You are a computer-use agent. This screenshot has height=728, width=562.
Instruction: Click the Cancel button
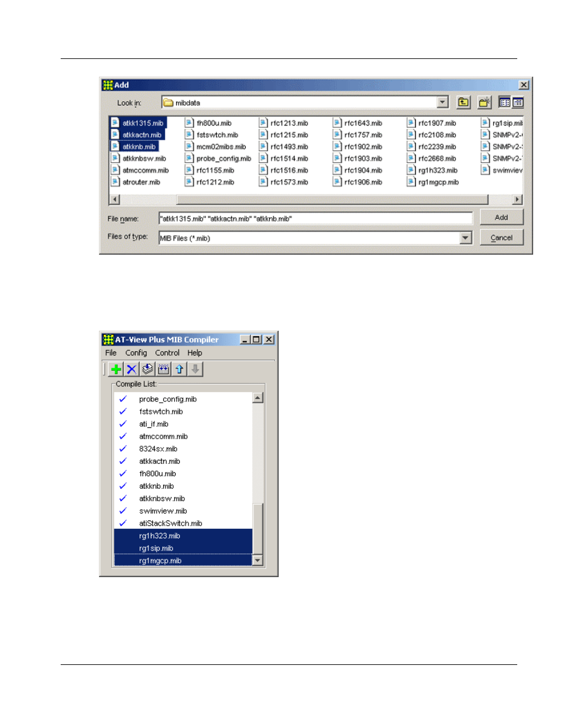501,238
